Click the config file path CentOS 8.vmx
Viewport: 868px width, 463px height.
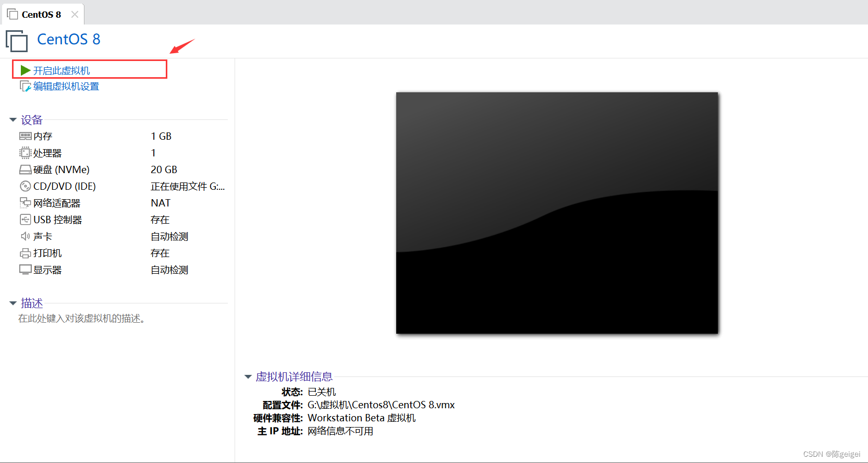pyautogui.click(x=381, y=405)
